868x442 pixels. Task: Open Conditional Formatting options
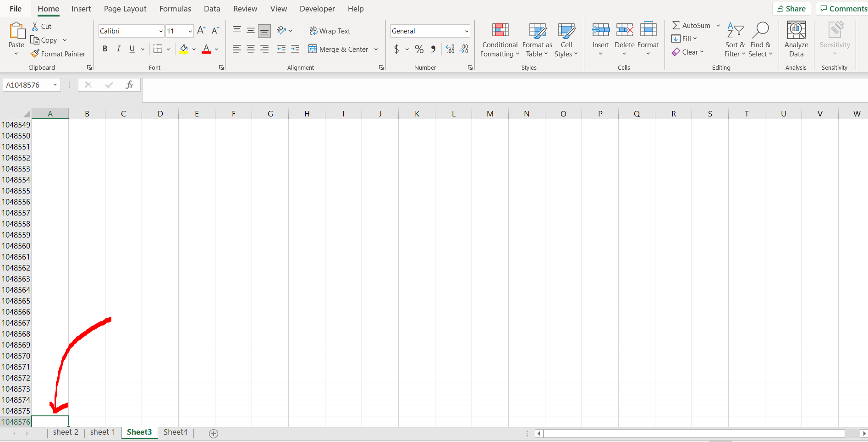(x=499, y=40)
